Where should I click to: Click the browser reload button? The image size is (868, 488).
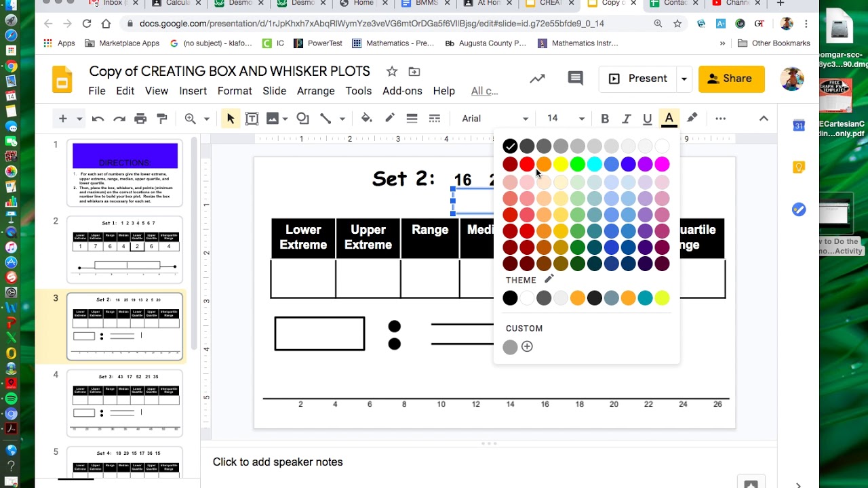87,24
